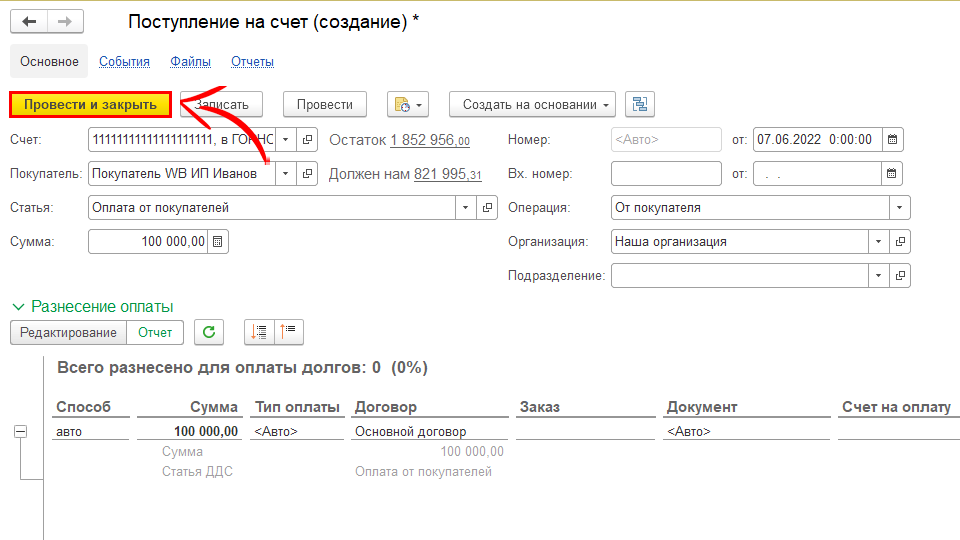
Task: Open the Покупатель record with its open icon
Action: [x=308, y=173]
